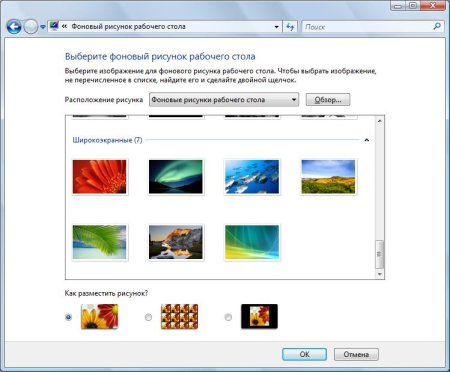Open recent pages dropdown next to Forward
450x372 pixels.
coord(43,27)
